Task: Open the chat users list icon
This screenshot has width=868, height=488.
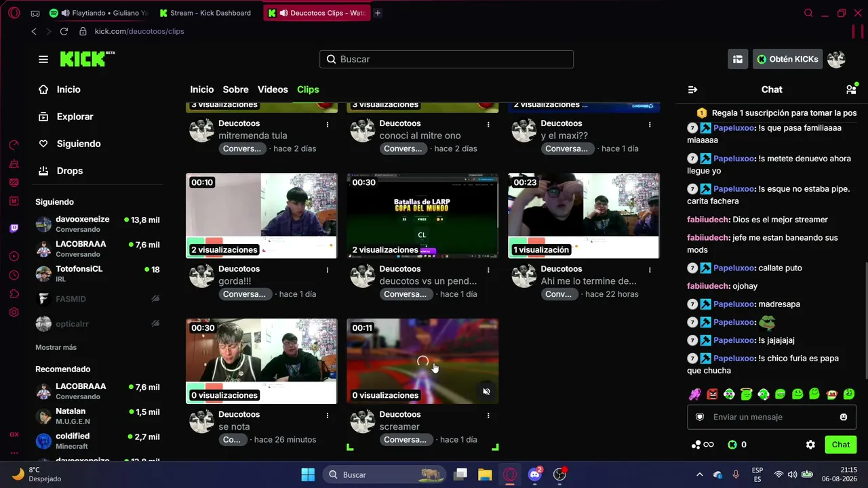Action: (851, 89)
